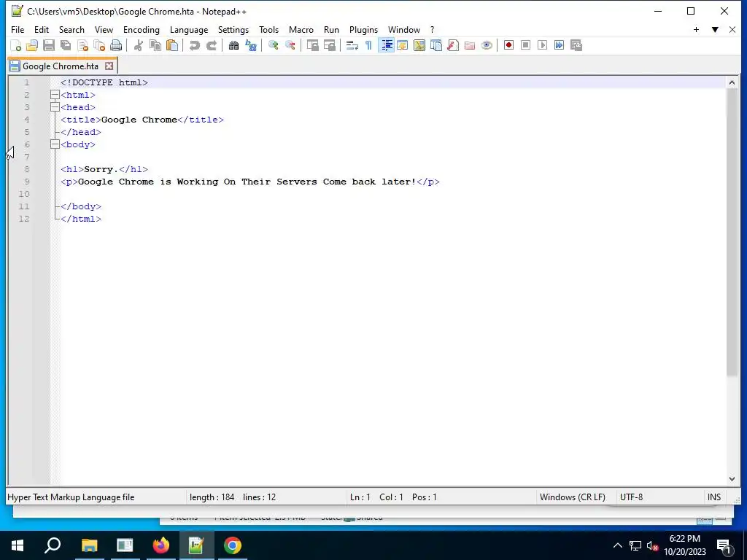Click the Close document toolbar icon
The width and height of the screenshot is (747, 560).
tap(82, 45)
